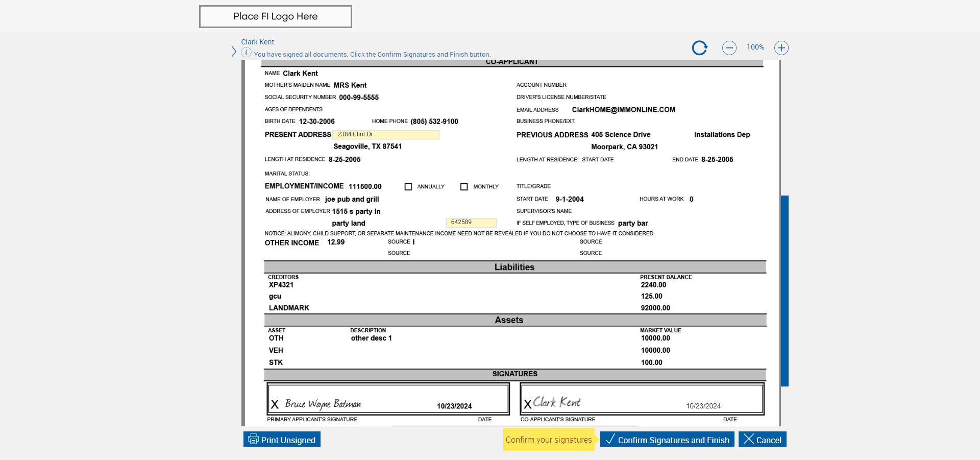Click creditor XP4321 row
The width and height of the screenshot is (980, 460).
click(x=281, y=285)
